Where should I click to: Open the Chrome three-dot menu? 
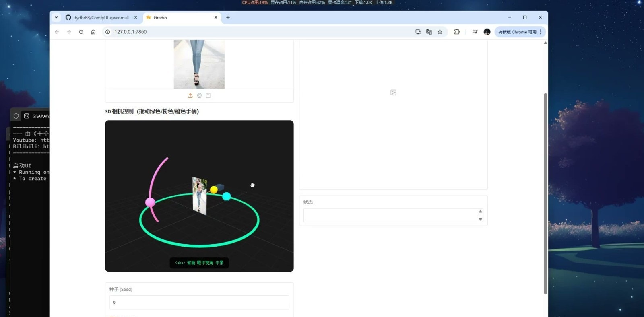click(541, 32)
